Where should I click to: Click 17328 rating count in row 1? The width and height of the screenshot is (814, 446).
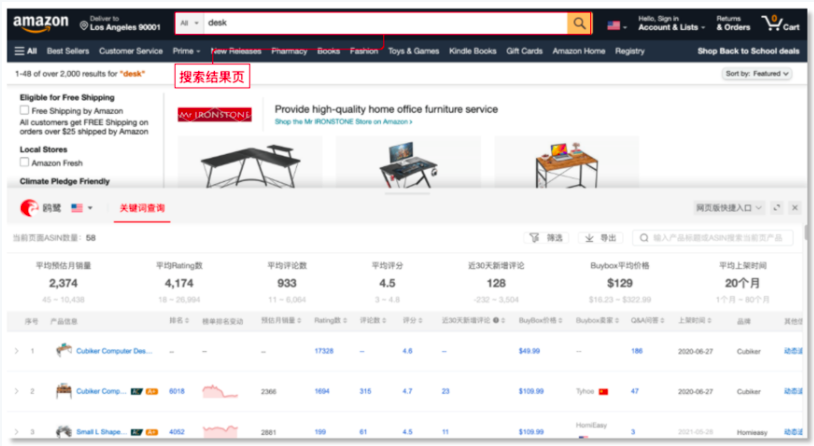[x=324, y=351]
